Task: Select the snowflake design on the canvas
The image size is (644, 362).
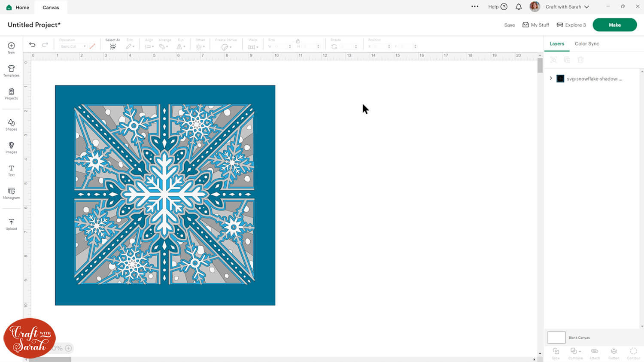Action: click(165, 195)
